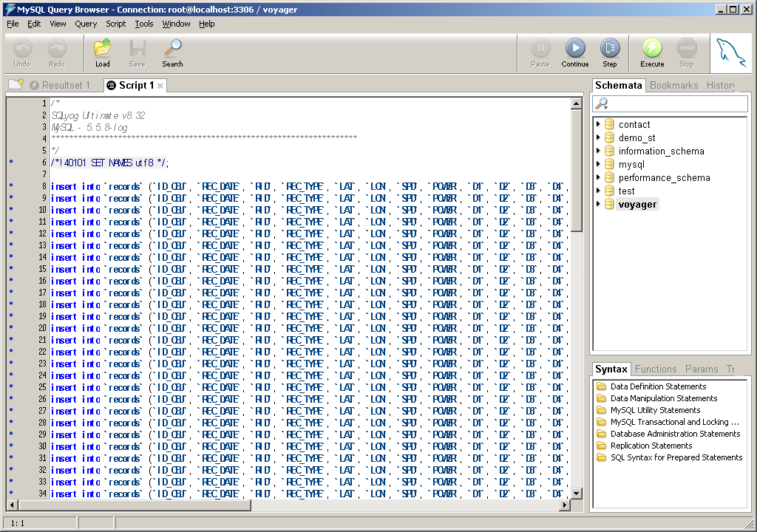757x532 pixels.
Task: Open the Query menu
Action: (x=86, y=24)
